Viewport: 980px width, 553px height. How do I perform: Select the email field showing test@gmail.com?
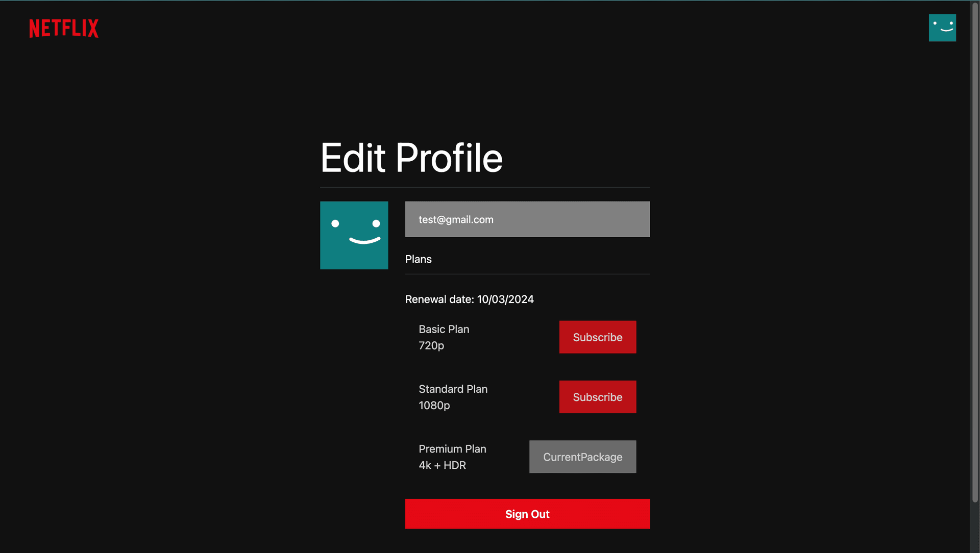coord(527,219)
